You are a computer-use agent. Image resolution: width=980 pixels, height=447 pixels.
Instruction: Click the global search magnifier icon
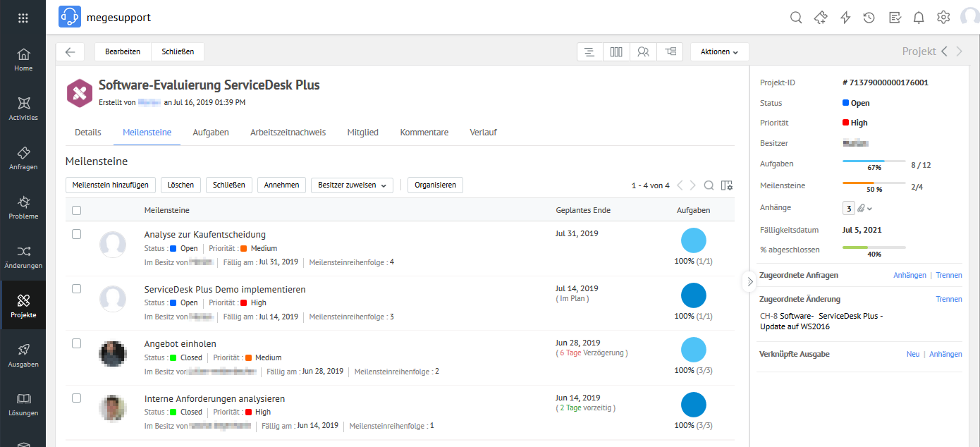pyautogui.click(x=796, y=18)
